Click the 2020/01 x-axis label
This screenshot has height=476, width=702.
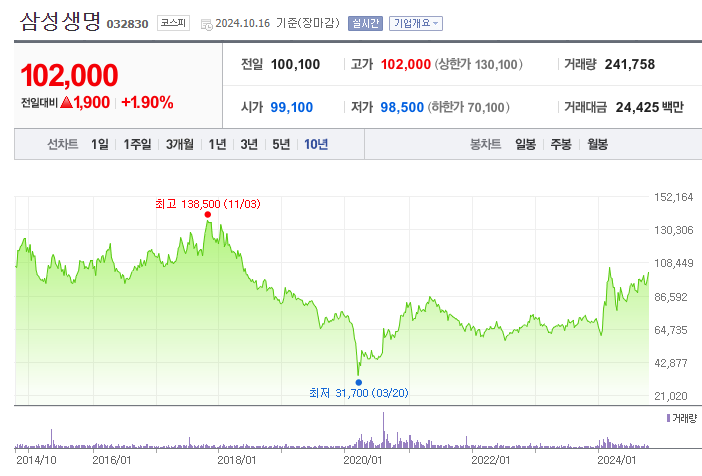[x=363, y=460]
